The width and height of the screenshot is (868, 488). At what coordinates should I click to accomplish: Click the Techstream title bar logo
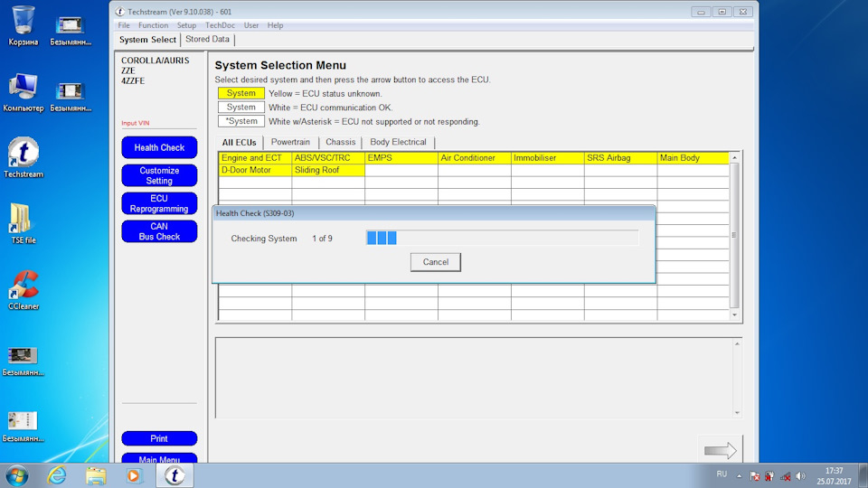(x=119, y=12)
